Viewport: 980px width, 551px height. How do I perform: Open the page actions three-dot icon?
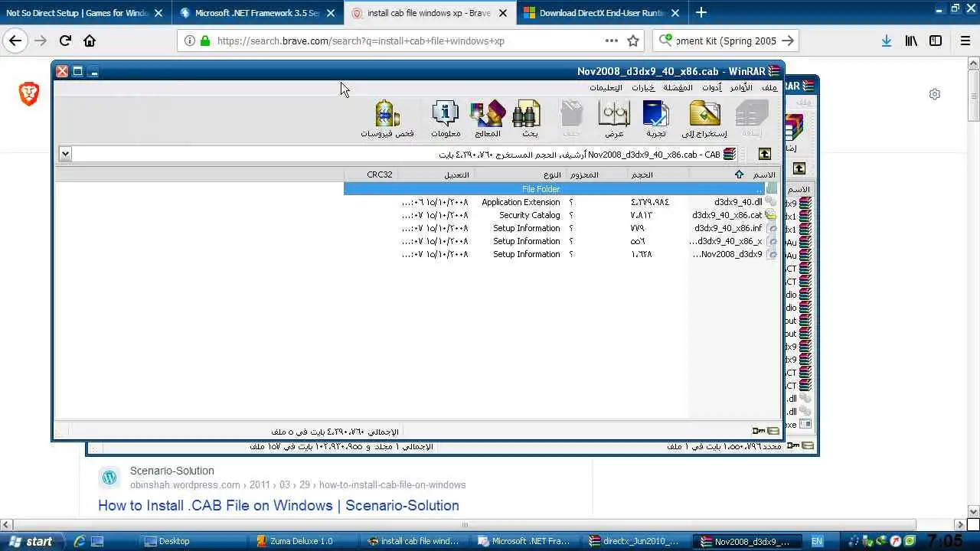[612, 41]
